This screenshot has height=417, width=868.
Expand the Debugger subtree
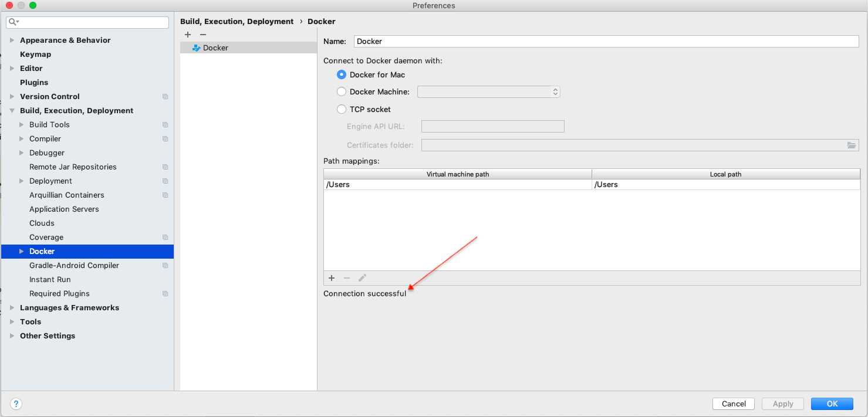click(x=22, y=152)
